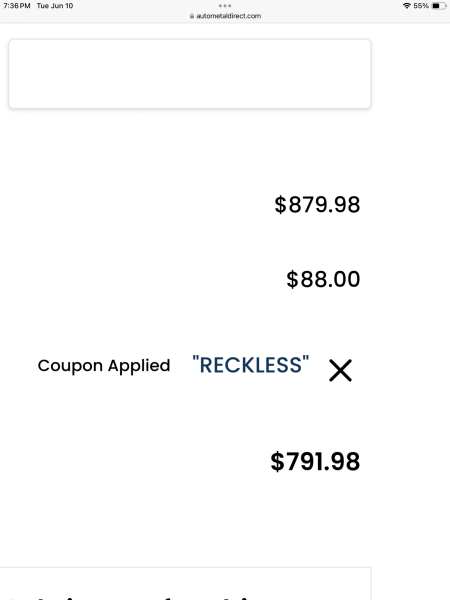The height and width of the screenshot is (600, 450).
Task: Tap the battery icon in the status bar
Action: click(439, 6)
